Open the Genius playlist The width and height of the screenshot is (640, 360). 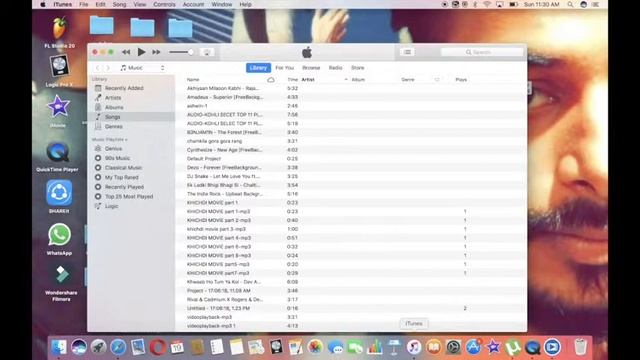113,149
